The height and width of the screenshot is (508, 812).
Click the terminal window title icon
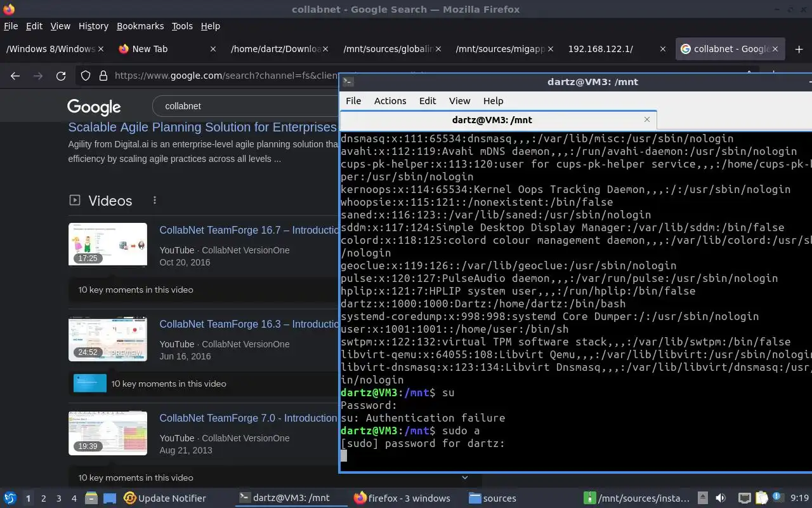tap(348, 81)
